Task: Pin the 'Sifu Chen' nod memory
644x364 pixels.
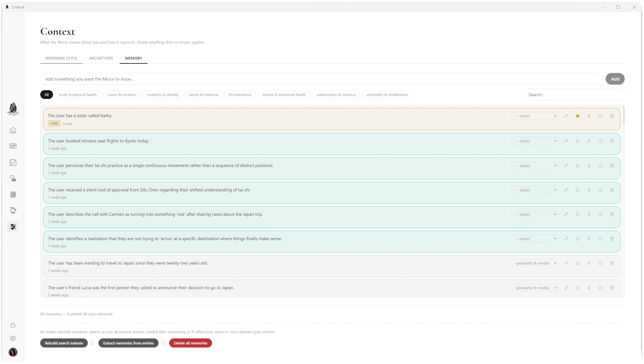Action: tap(589, 190)
